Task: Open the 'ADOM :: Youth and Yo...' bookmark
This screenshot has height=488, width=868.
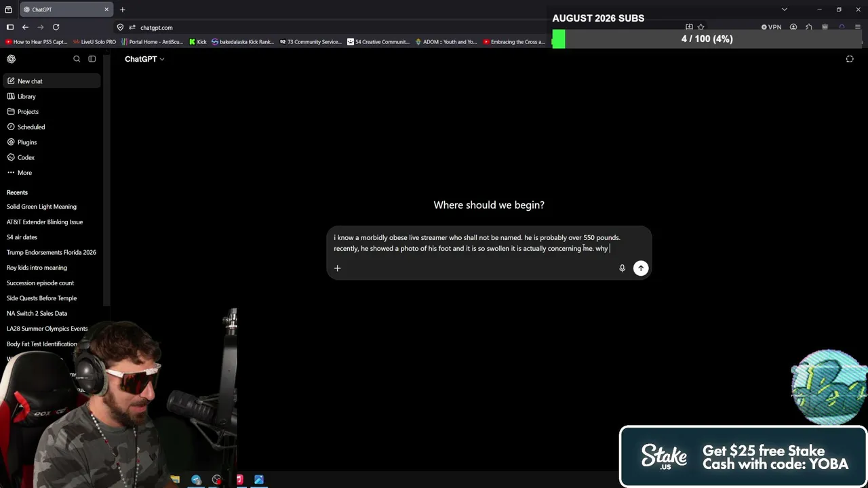Action: 446,42
